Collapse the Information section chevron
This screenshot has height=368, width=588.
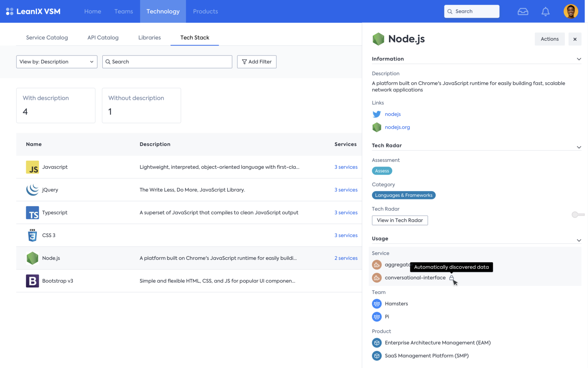[x=579, y=59]
